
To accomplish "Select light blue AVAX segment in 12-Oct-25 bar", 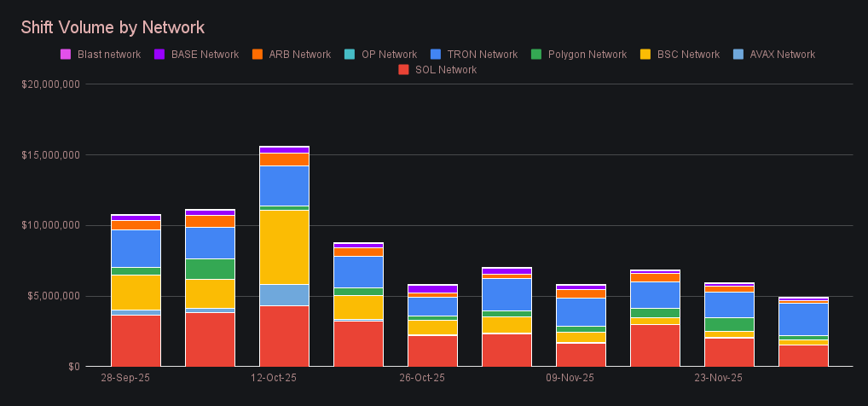I will point(284,294).
